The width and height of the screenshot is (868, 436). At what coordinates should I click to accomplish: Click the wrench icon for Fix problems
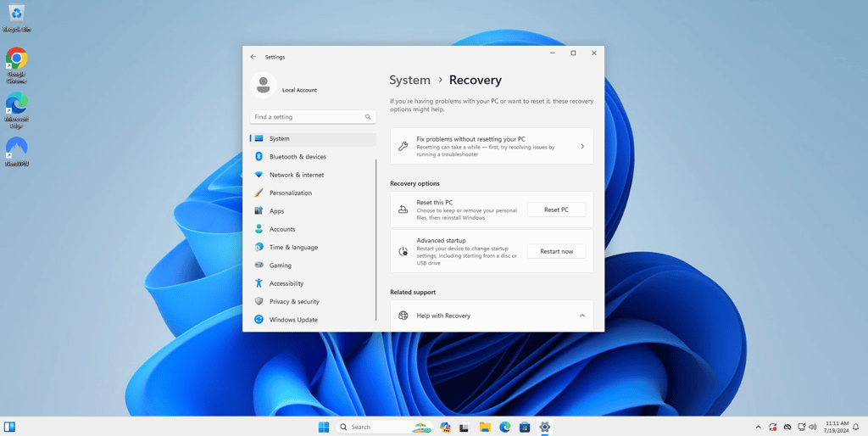tap(403, 146)
